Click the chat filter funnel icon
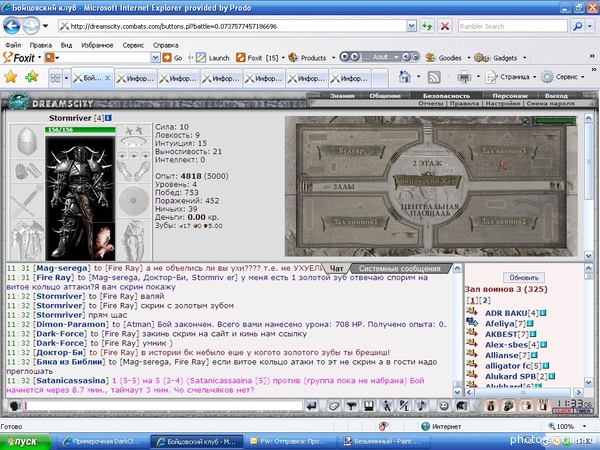Viewport: 600px width, 450px height. click(351, 406)
